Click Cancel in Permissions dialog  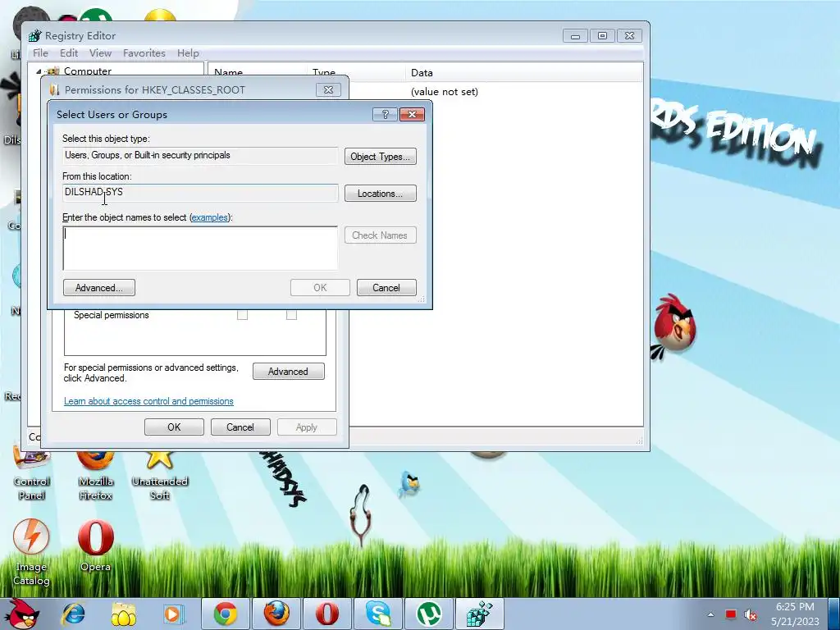point(240,427)
